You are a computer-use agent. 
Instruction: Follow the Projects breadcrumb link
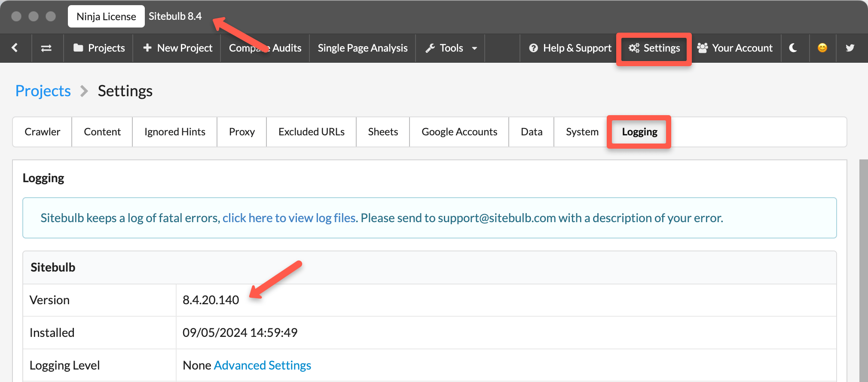click(43, 91)
